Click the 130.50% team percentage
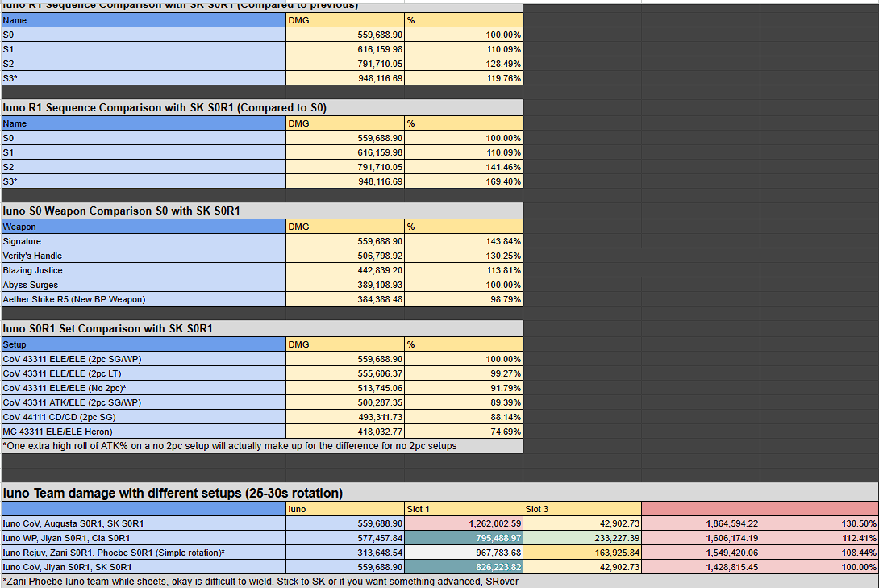Screen dimensions: 879x588 (819, 523)
